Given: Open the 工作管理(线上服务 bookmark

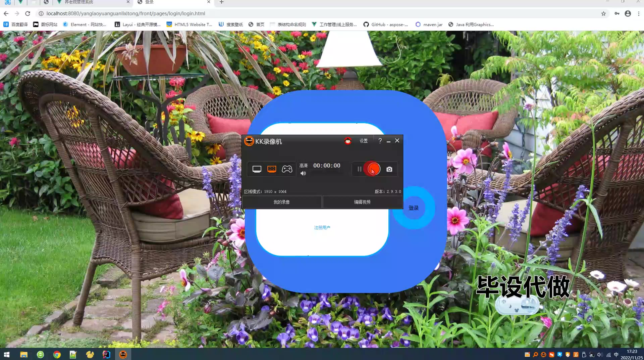Looking at the screenshot, I should [x=334, y=25].
